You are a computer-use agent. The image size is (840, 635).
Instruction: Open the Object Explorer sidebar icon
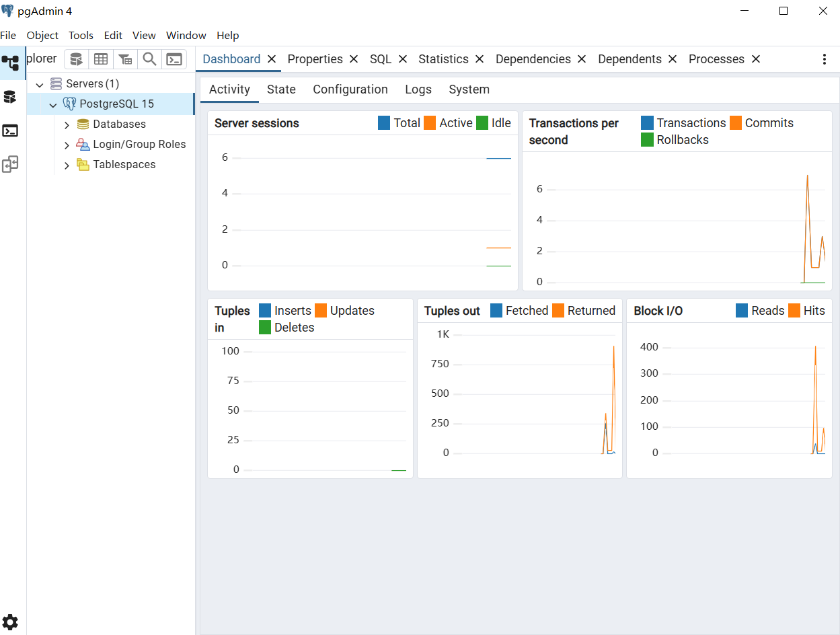10,63
